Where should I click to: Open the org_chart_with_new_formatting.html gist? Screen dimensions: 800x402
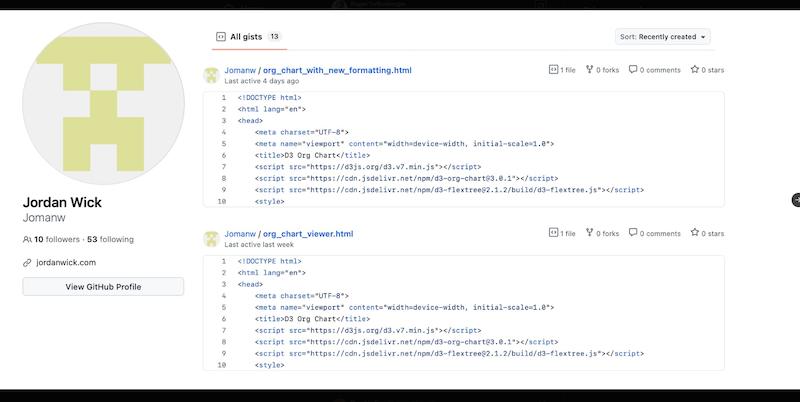click(337, 71)
